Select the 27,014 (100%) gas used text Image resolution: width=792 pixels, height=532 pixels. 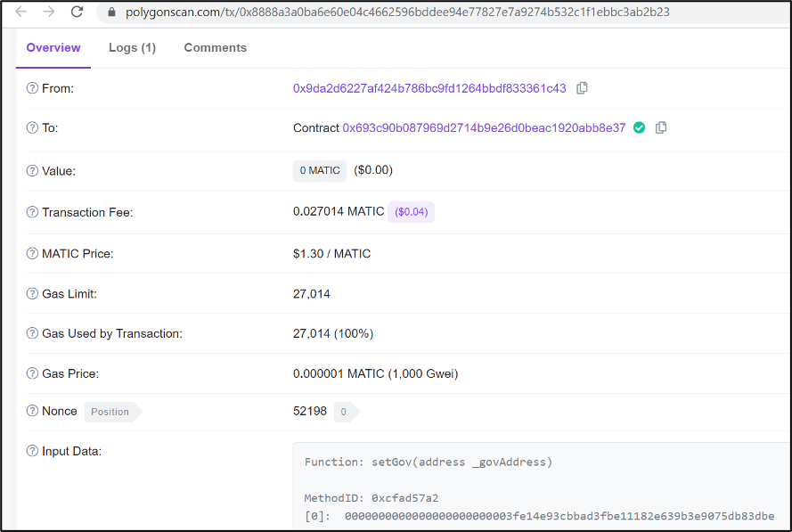click(333, 334)
